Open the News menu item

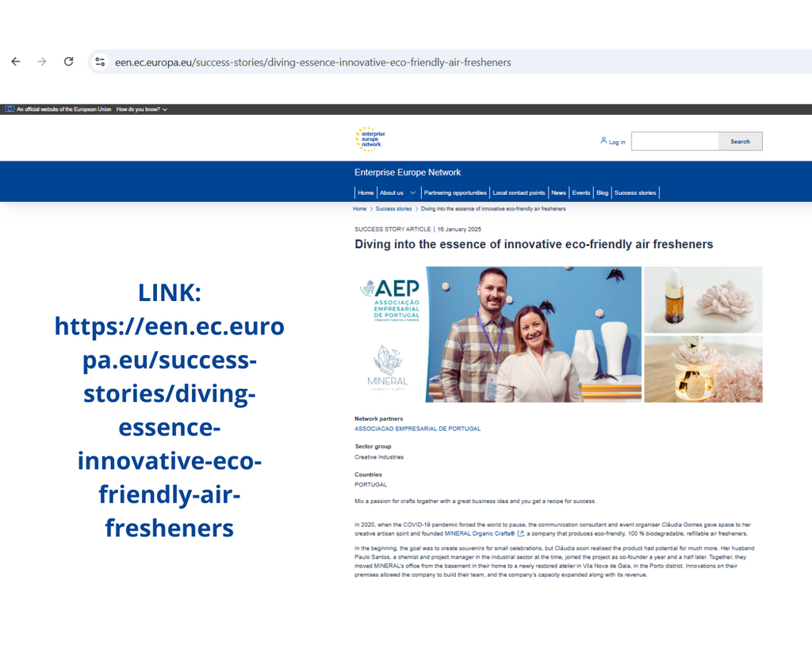pos(558,193)
